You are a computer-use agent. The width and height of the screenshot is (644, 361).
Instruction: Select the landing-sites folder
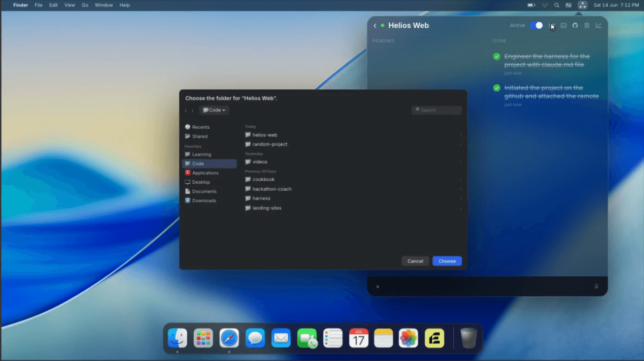click(x=354, y=208)
